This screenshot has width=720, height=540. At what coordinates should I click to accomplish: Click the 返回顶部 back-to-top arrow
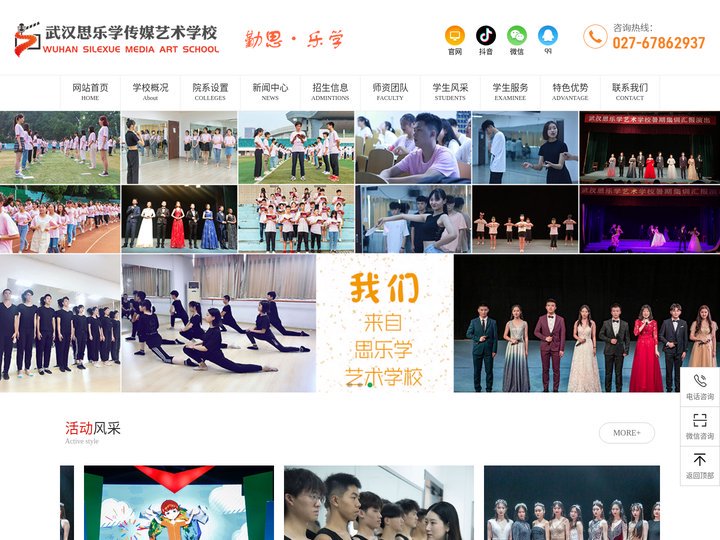pyautogui.click(x=700, y=460)
